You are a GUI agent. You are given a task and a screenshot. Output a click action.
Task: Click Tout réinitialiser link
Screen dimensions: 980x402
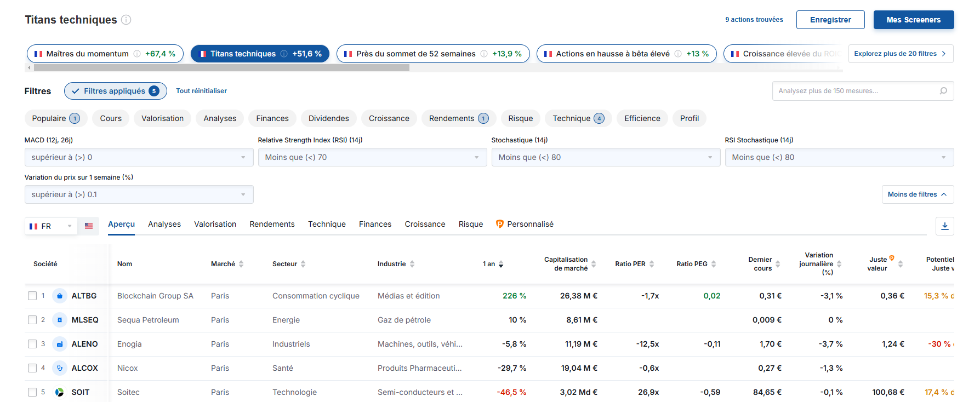(x=201, y=91)
